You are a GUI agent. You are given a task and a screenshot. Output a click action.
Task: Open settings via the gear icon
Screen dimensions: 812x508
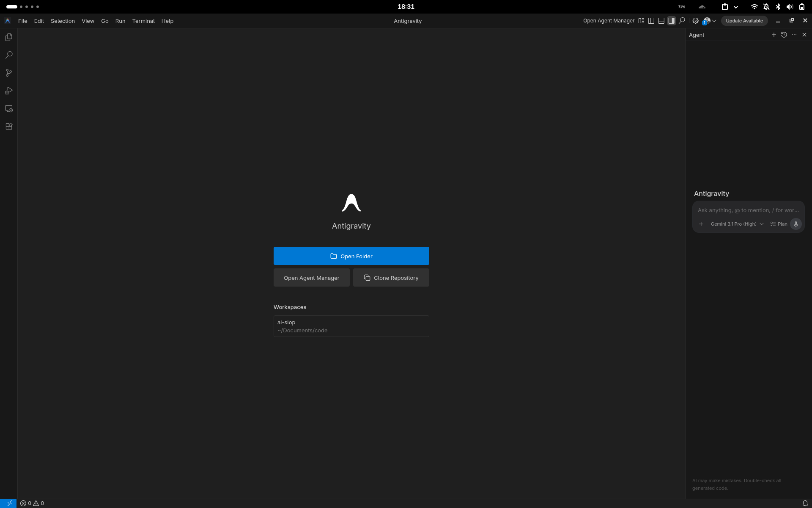tap(695, 21)
